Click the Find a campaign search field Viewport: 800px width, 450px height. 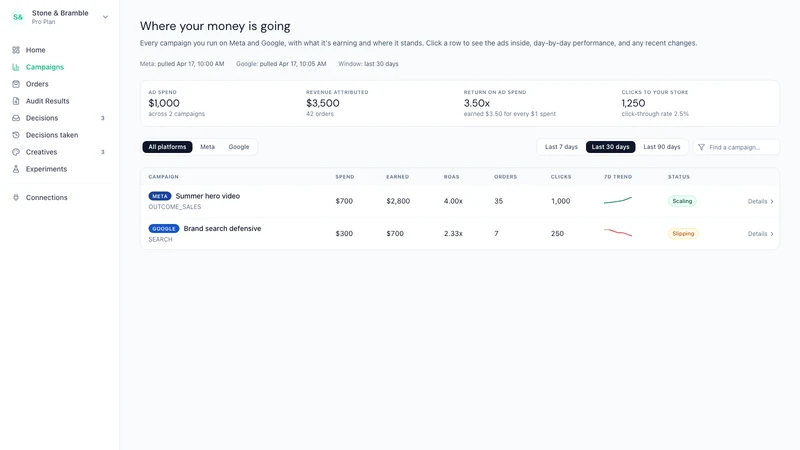(736, 147)
